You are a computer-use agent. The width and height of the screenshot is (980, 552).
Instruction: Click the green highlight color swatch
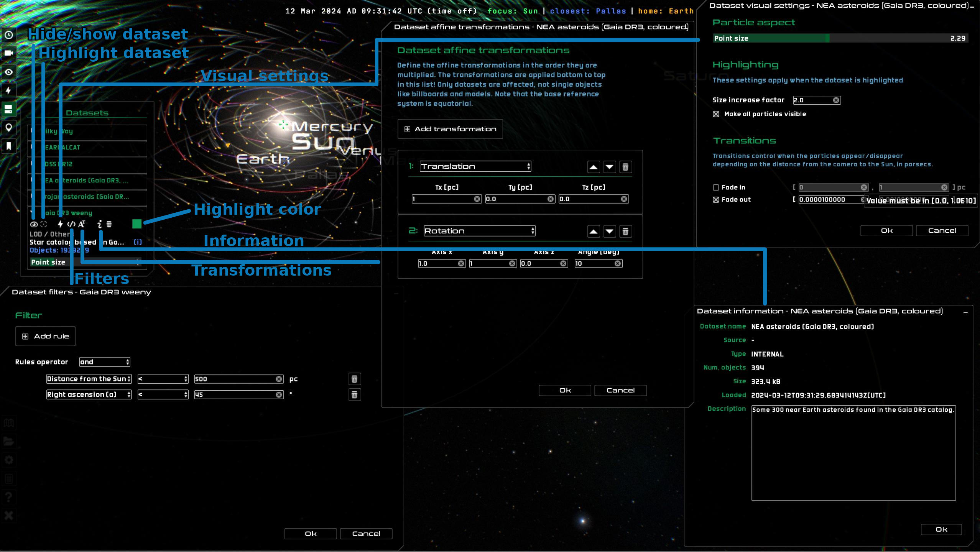coord(137,224)
